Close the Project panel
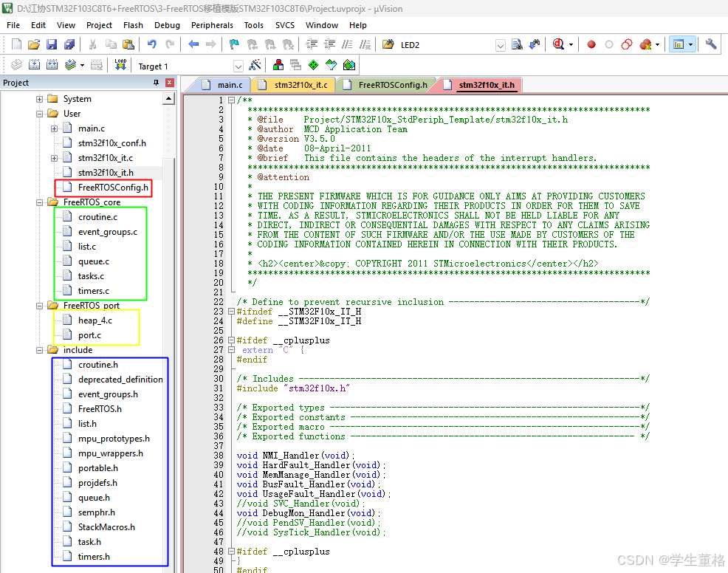 click(170, 83)
